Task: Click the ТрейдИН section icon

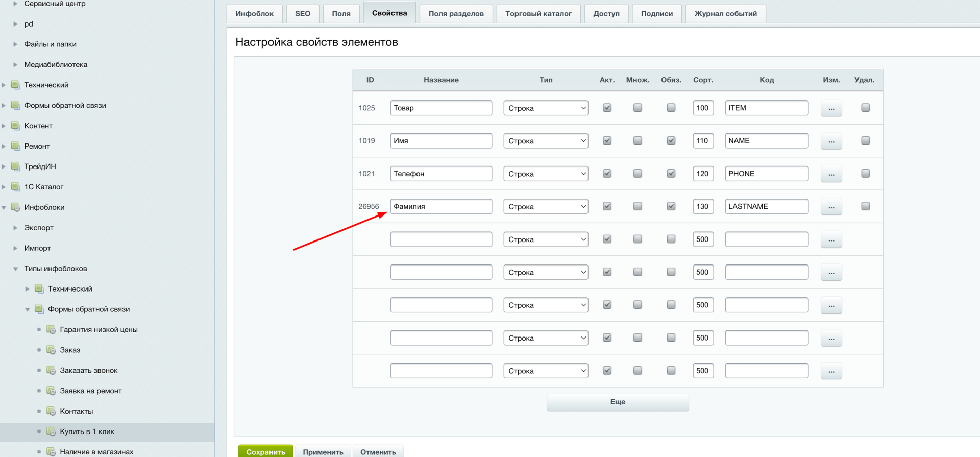Action: tap(15, 166)
